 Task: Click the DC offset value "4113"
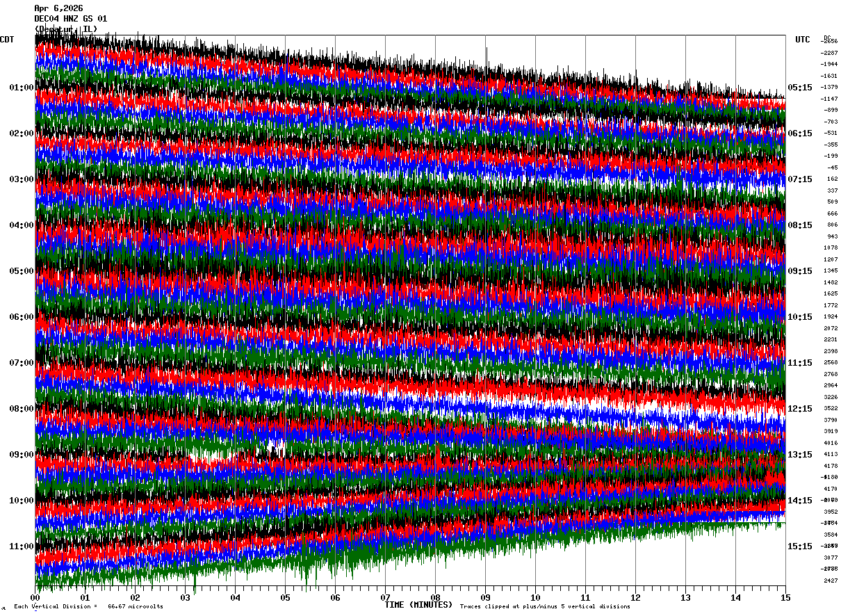831,455
